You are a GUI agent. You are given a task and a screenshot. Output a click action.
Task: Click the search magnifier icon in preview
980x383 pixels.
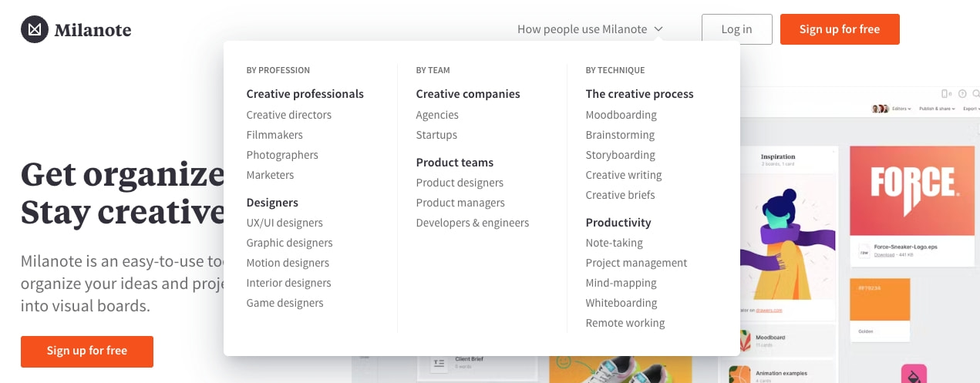[x=976, y=93]
